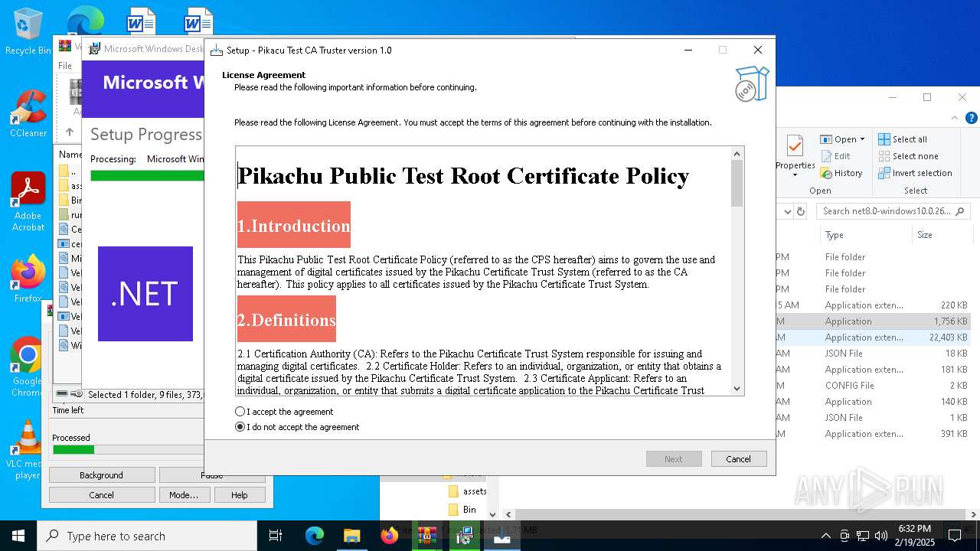The width and height of the screenshot is (980, 551).
Task: Select the CONFIG File row
Action: click(874, 386)
